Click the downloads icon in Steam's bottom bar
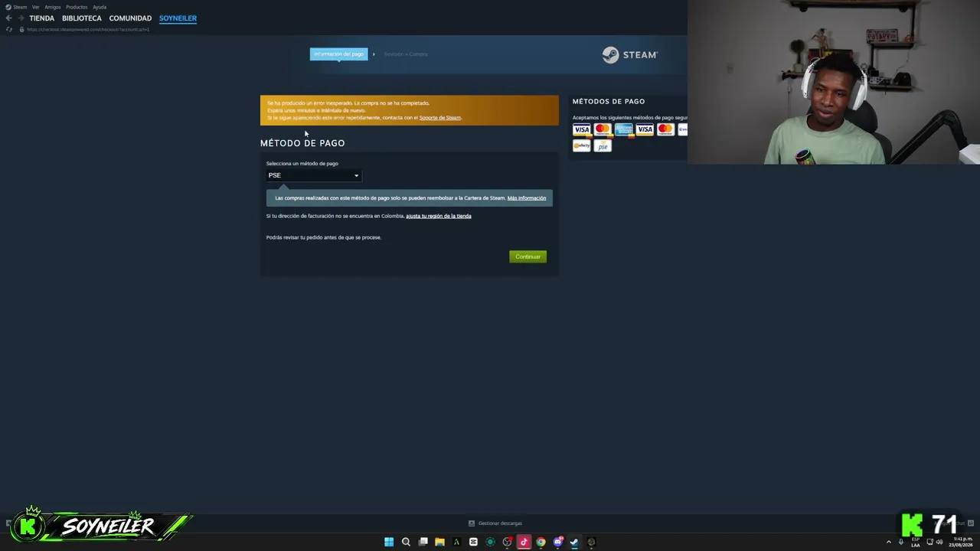 472,523
